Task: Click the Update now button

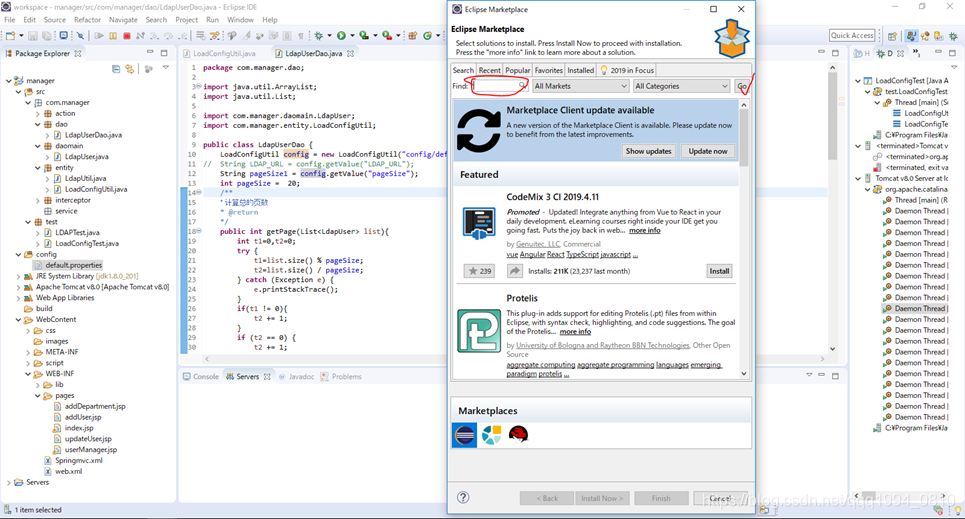Action: click(x=708, y=151)
